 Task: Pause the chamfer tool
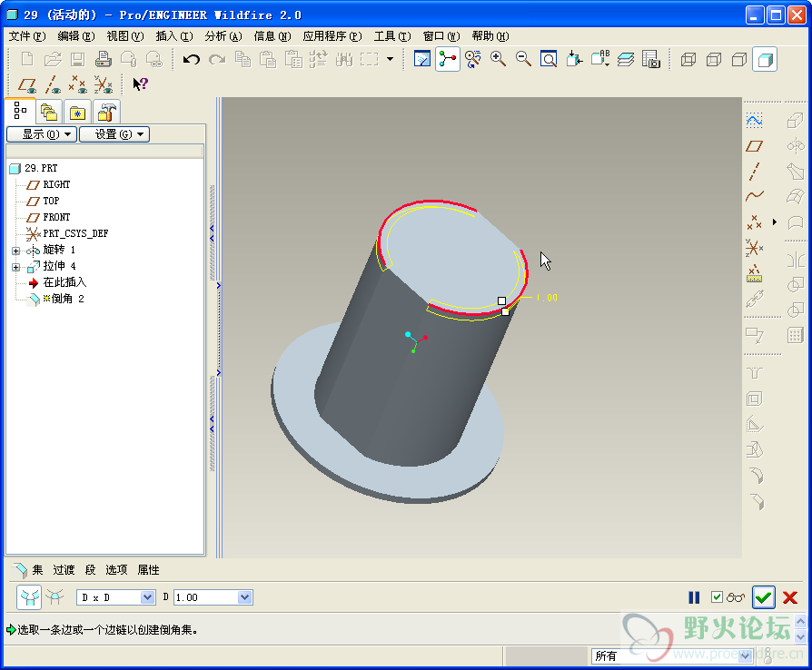point(694,597)
